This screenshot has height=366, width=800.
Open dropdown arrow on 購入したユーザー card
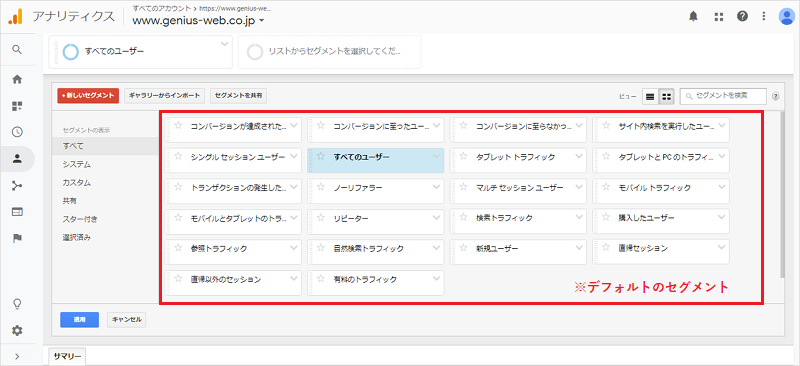(721, 217)
